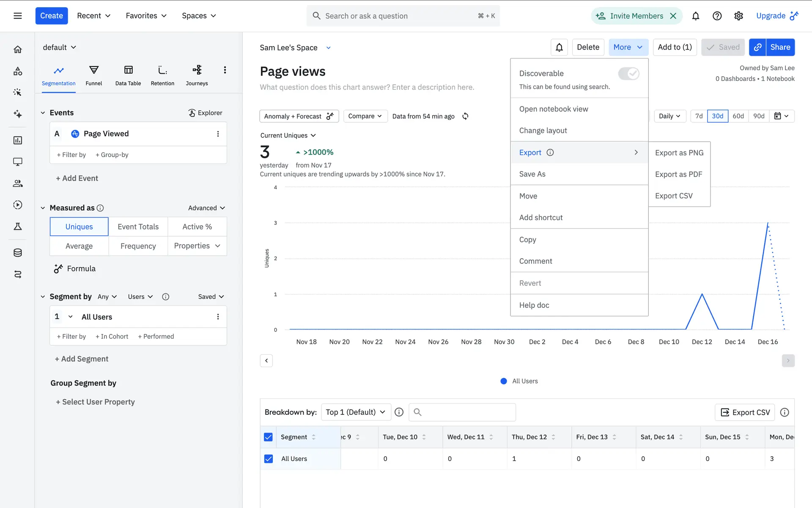Uncheck the All Users row checkbox
The width and height of the screenshot is (812, 508).
(268, 458)
